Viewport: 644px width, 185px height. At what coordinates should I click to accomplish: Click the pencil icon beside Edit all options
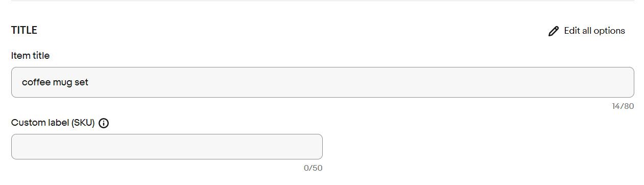(x=553, y=31)
